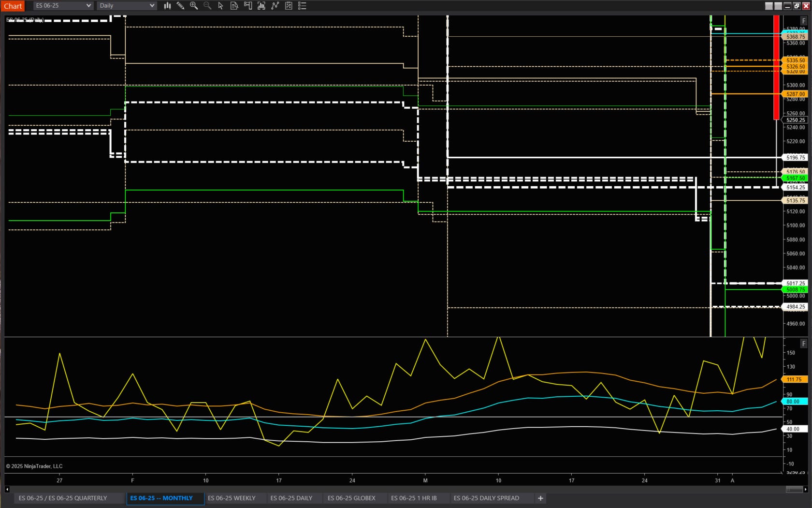This screenshot has width=812, height=508.
Task: Restore the chart window size
Action: coord(797,6)
